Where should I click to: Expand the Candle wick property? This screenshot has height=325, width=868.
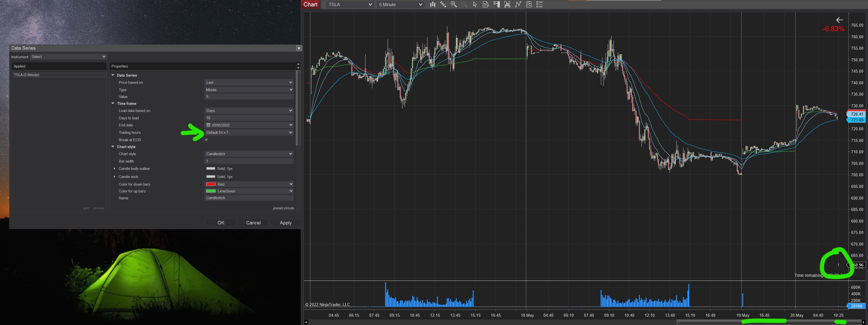pos(115,177)
